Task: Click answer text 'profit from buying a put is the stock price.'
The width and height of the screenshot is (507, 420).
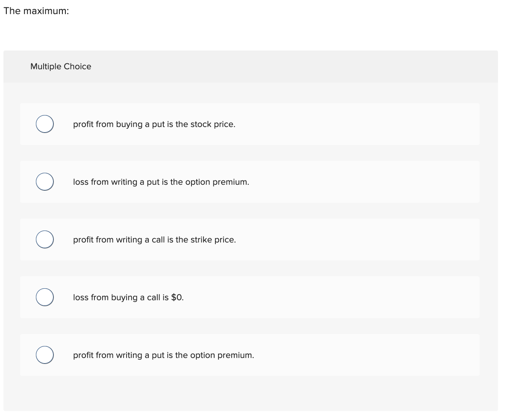Action: (x=154, y=124)
